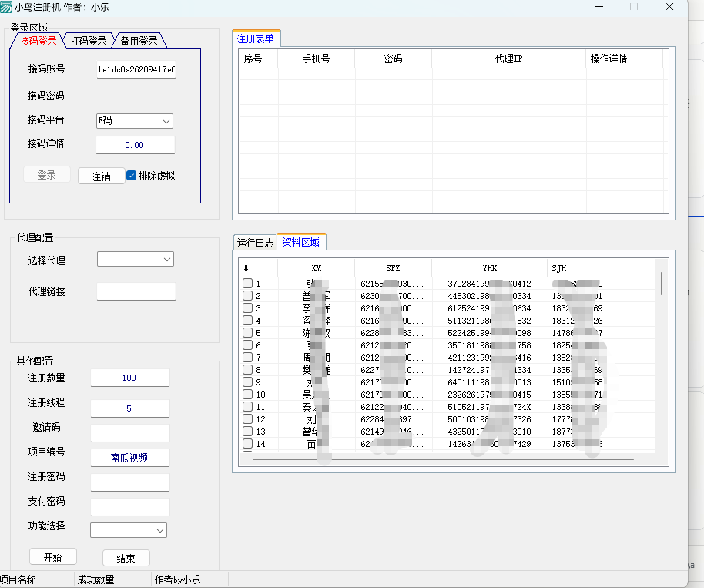
Task: Minimize the 小鸟注册机 window
Action: point(599,7)
